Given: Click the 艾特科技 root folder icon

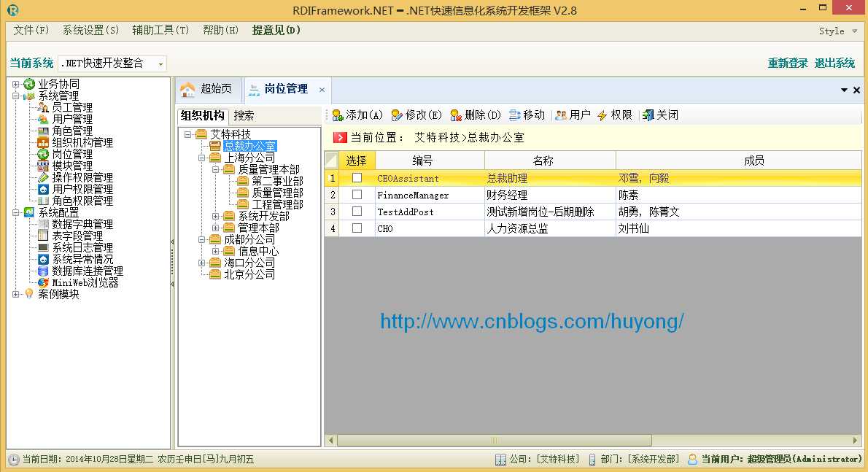Looking at the screenshot, I should click(201, 134).
